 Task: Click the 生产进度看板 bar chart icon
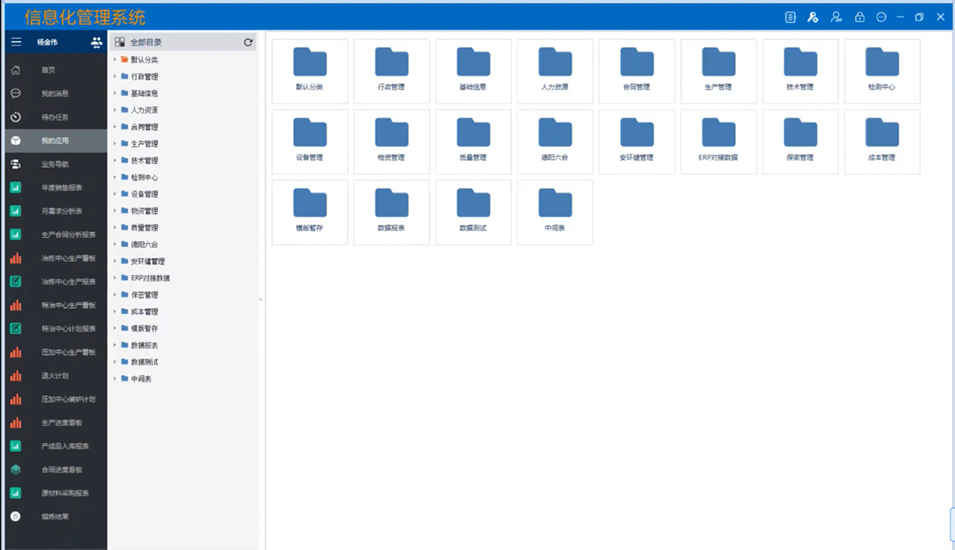pyautogui.click(x=16, y=422)
